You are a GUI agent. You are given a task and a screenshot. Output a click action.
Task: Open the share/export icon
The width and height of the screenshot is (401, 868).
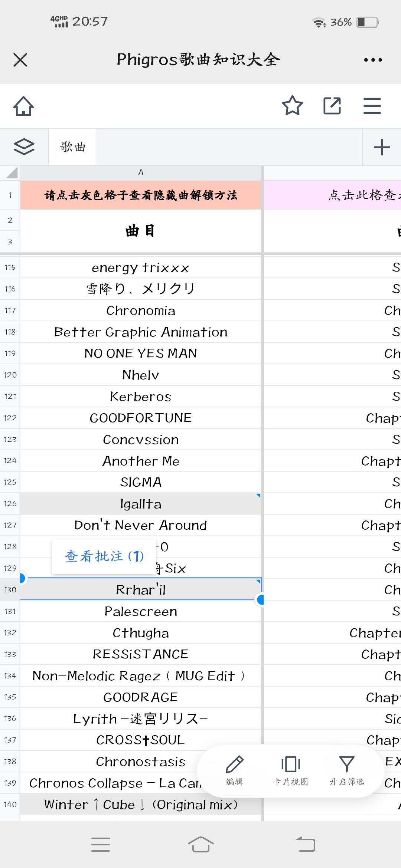coord(332,106)
